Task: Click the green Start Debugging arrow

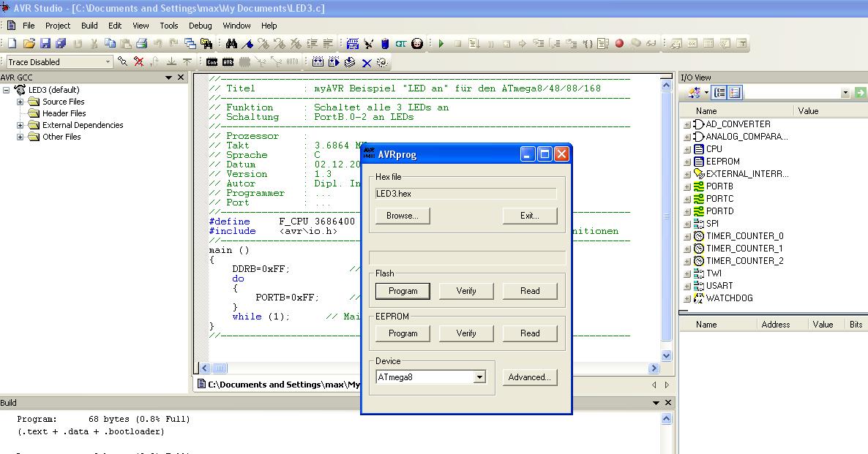Action: [441, 43]
